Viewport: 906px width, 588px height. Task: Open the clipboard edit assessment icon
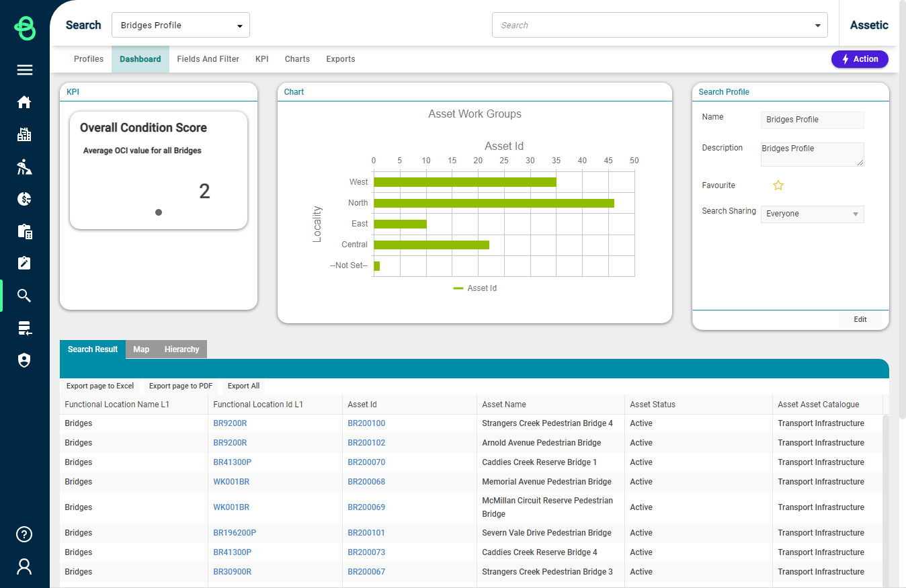(x=25, y=263)
